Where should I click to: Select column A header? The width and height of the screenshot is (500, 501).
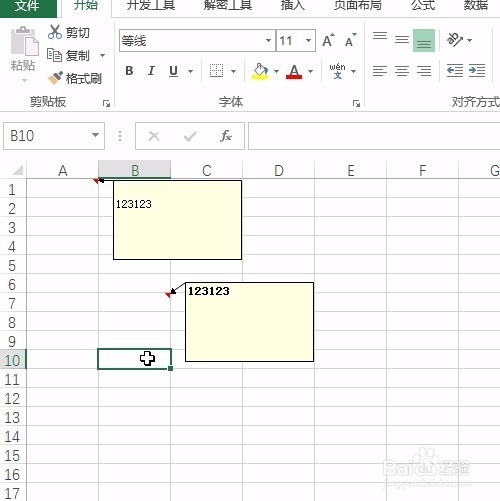[x=63, y=170]
